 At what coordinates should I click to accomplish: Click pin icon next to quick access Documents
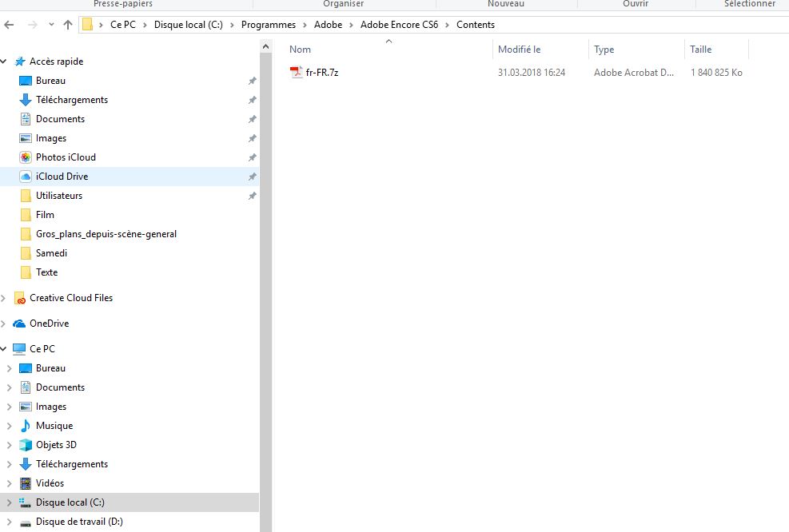(252, 119)
